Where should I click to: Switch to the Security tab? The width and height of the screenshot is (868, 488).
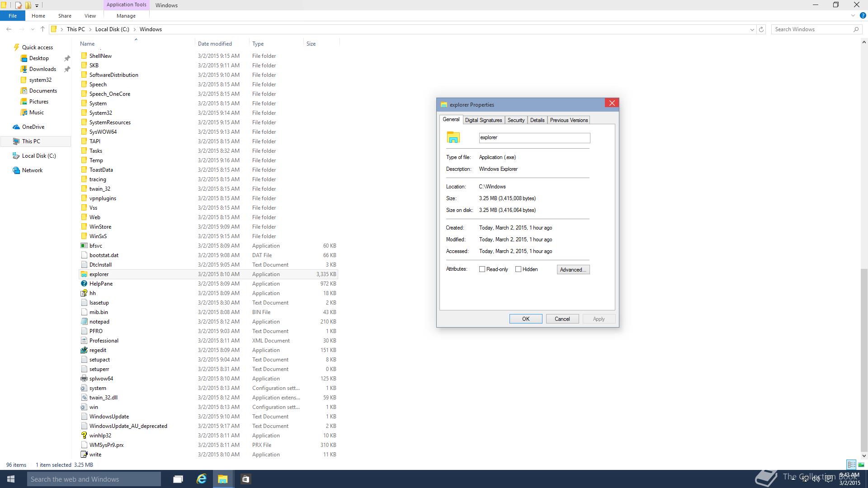[x=516, y=120]
